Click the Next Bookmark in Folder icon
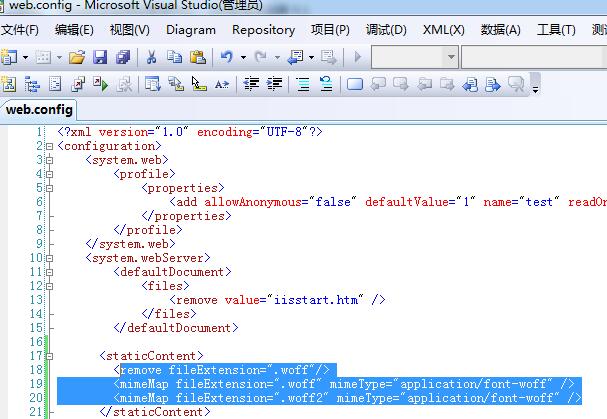This screenshot has height=419, width=607. (447, 84)
